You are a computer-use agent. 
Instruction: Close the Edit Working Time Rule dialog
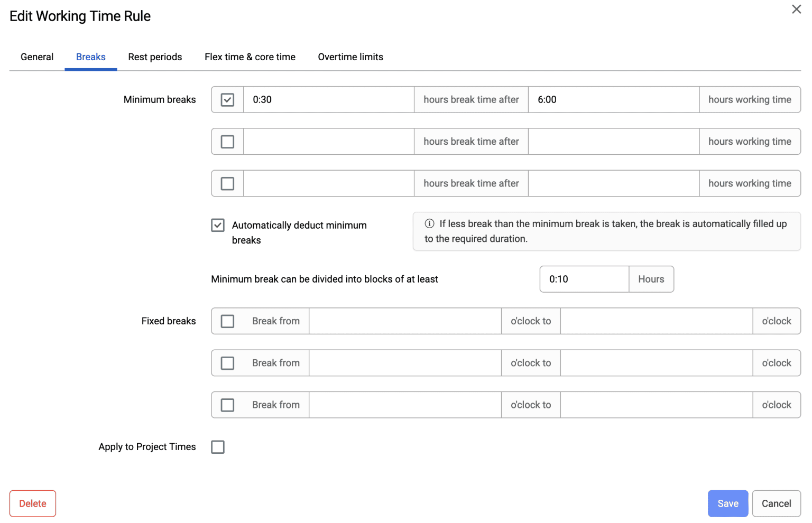797,9
